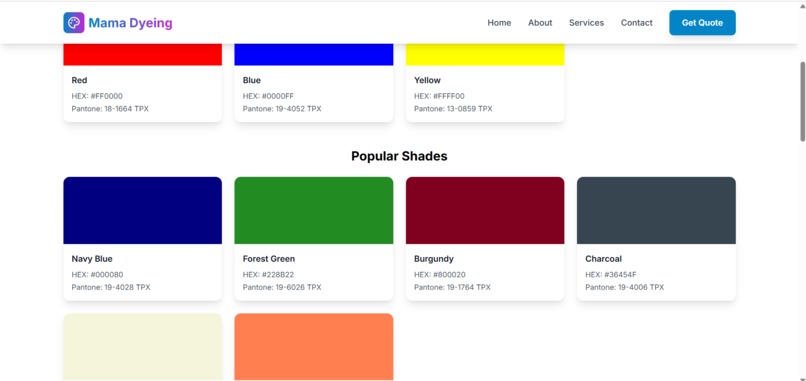806x381 pixels.
Task: Go to the Home nav link
Action: point(499,23)
